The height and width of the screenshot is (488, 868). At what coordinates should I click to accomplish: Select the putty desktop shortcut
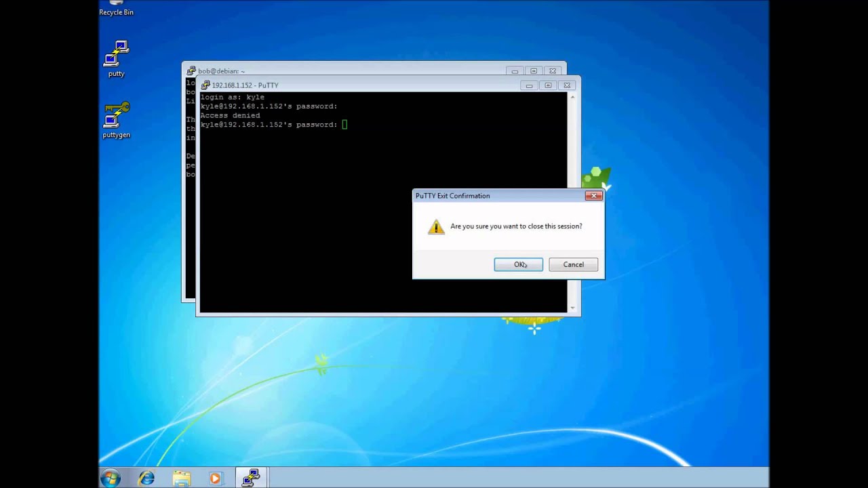(x=117, y=59)
